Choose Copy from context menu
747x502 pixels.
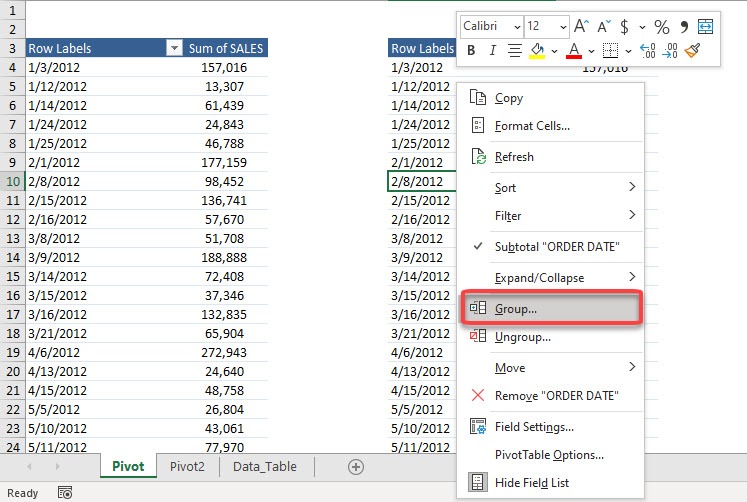tap(550, 98)
